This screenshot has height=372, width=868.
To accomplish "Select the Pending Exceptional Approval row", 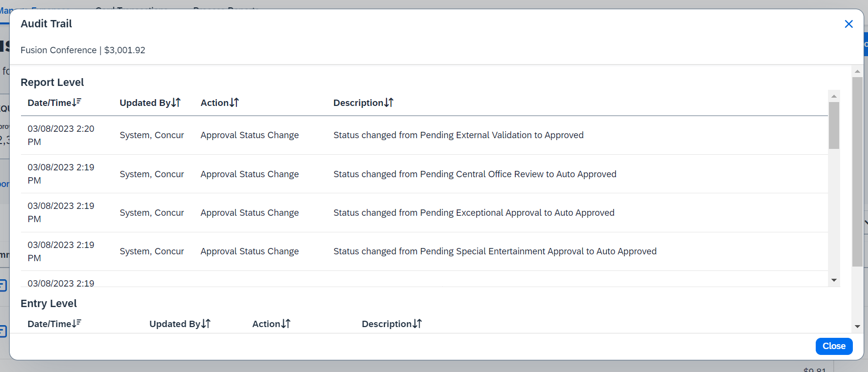I will point(473,213).
